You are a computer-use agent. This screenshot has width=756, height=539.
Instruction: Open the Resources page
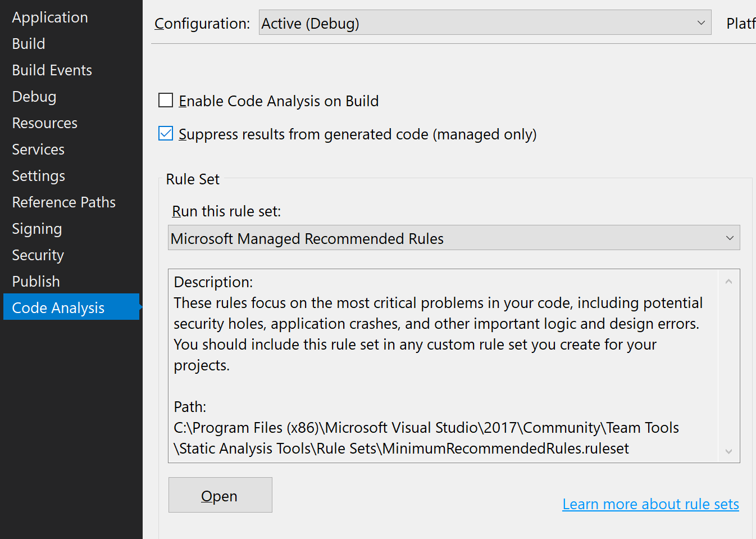tap(44, 123)
